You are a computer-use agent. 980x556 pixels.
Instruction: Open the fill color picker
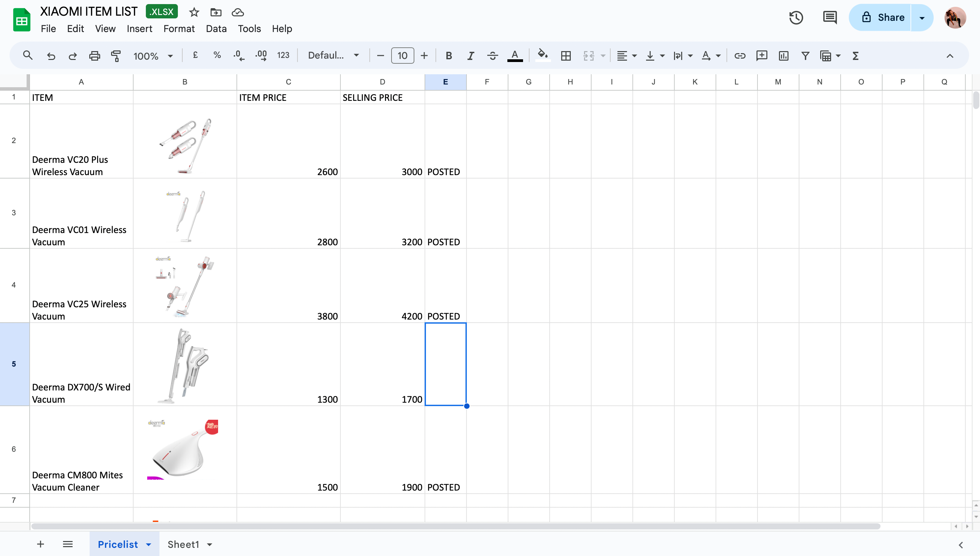coord(542,56)
